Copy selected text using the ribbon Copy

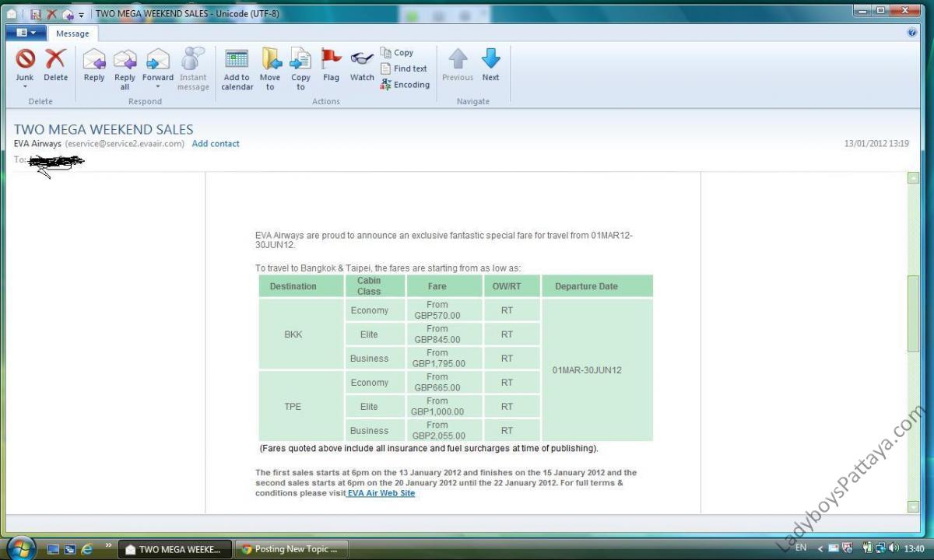coord(397,53)
